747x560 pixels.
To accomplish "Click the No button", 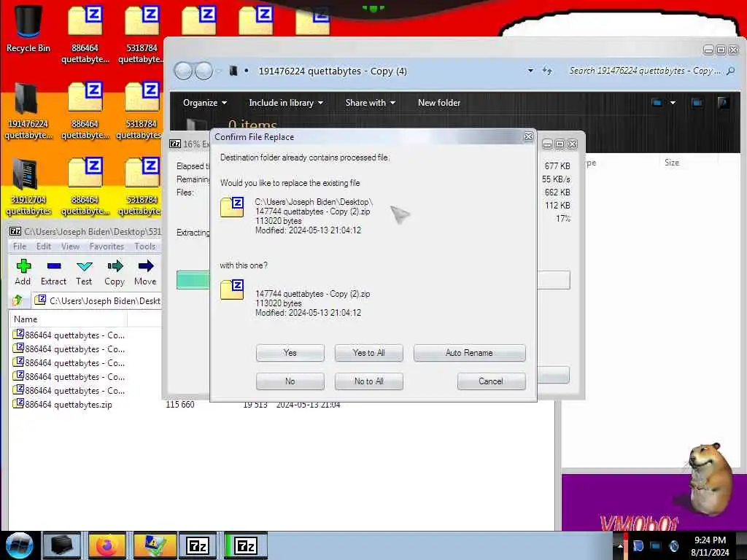I will (290, 381).
